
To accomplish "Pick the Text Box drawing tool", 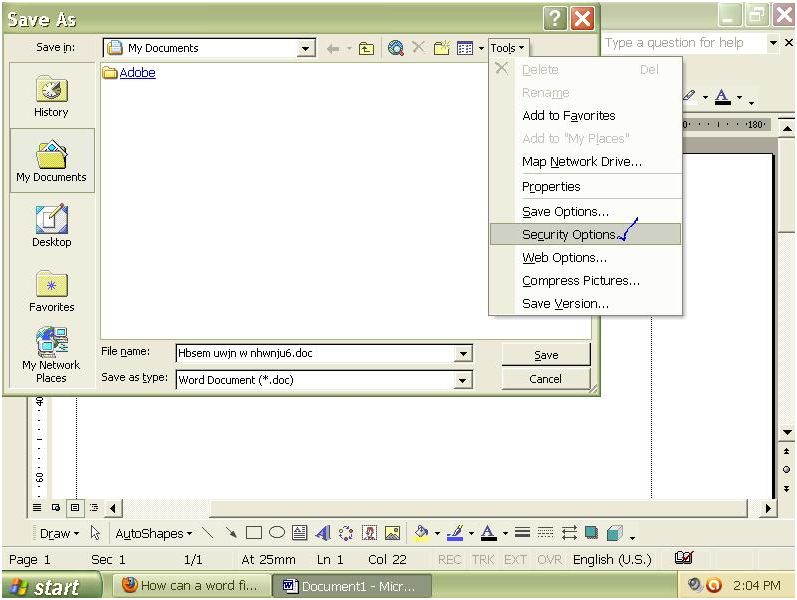I will point(299,533).
